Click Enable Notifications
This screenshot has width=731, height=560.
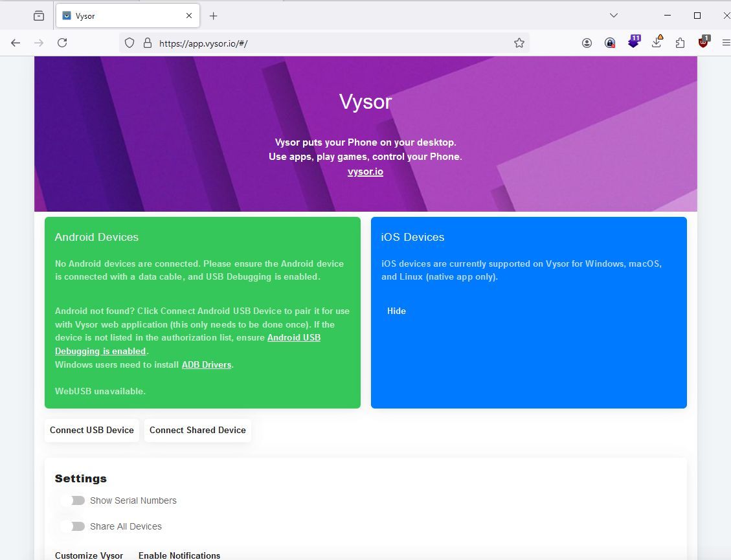[x=179, y=555]
